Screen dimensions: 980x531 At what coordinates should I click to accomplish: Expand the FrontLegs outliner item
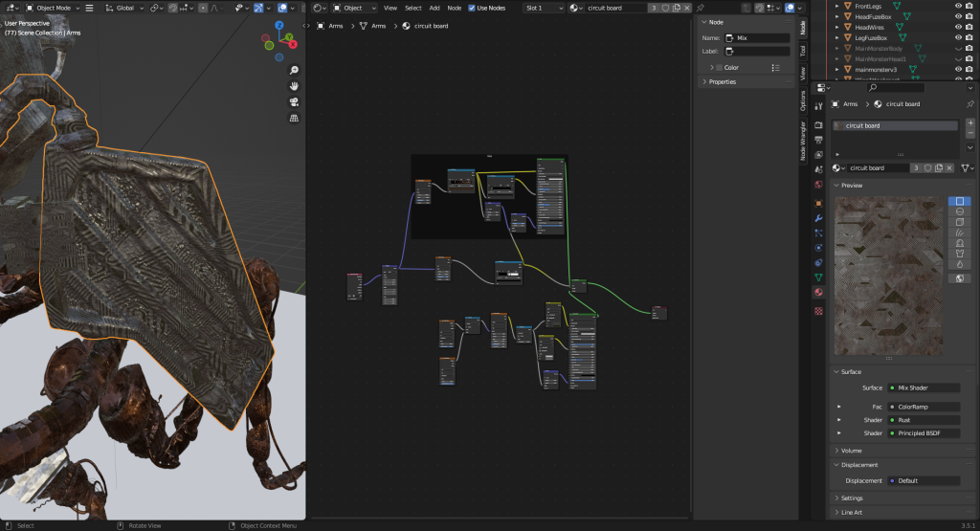point(837,7)
